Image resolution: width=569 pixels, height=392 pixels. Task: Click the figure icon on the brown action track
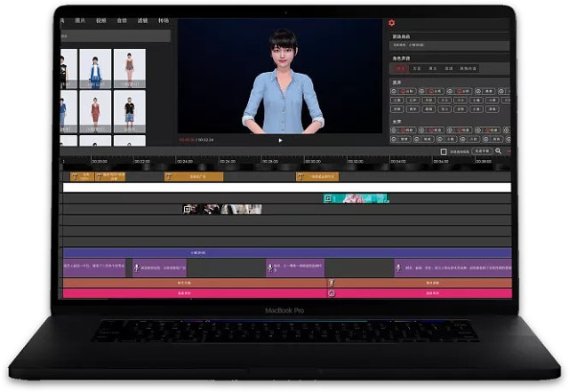click(331, 283)
